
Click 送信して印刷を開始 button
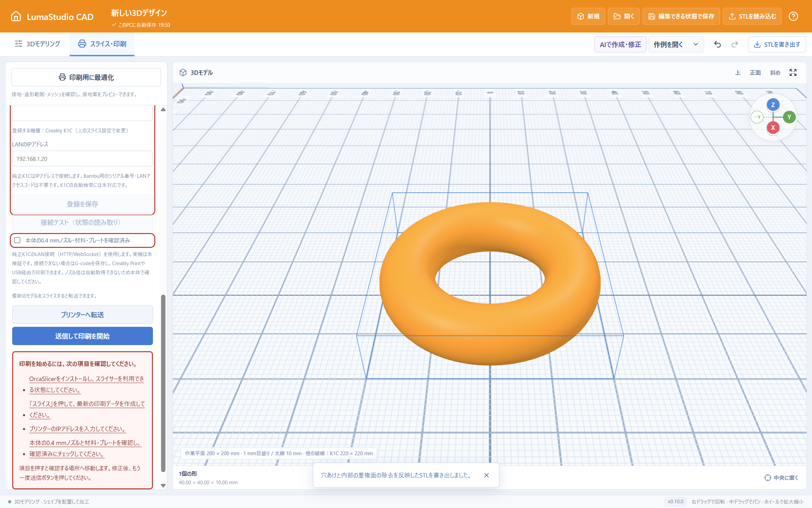click(x=83, y=336)
